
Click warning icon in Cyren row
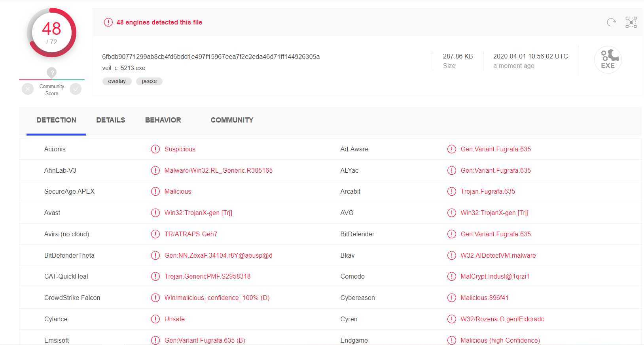click(452, 319)
